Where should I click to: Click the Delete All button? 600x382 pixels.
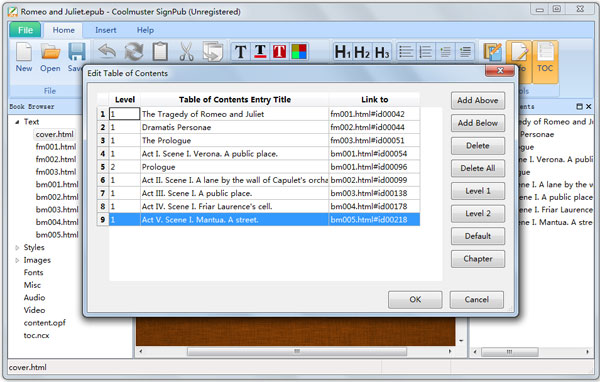[x=478, y=168]
